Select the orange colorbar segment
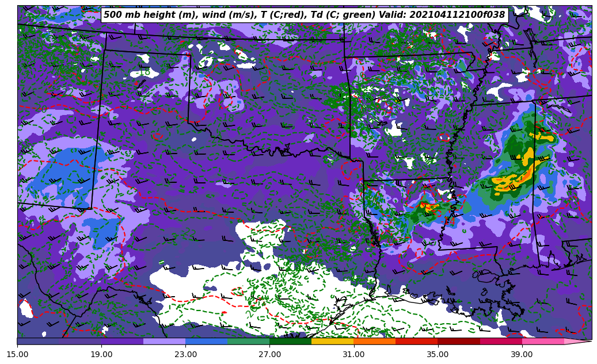This screenshot has width=597, height=364. (374, 341)
